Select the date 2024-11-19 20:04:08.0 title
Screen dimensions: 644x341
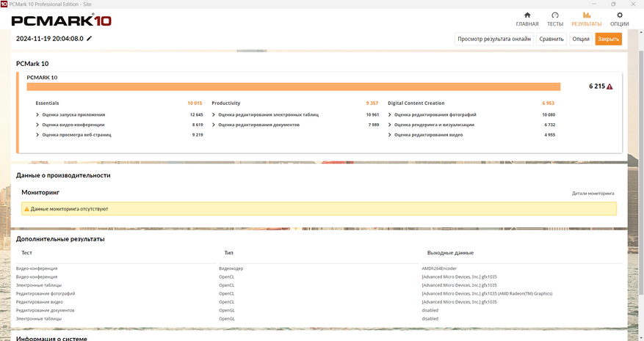(50, 39)
